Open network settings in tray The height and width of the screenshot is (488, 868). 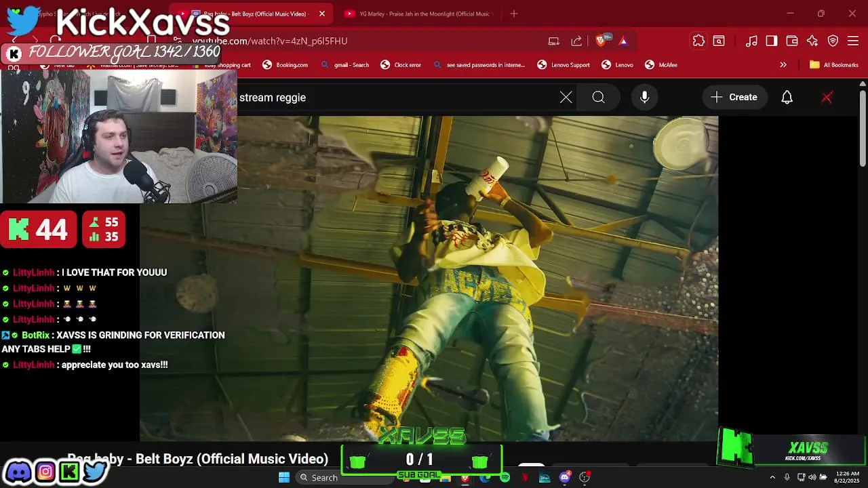801,477
